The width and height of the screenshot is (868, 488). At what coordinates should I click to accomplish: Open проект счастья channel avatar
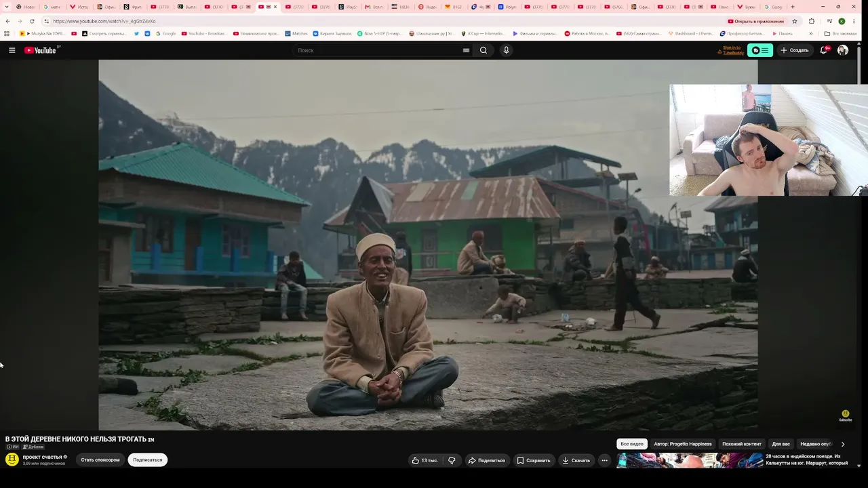click(12, 460)
